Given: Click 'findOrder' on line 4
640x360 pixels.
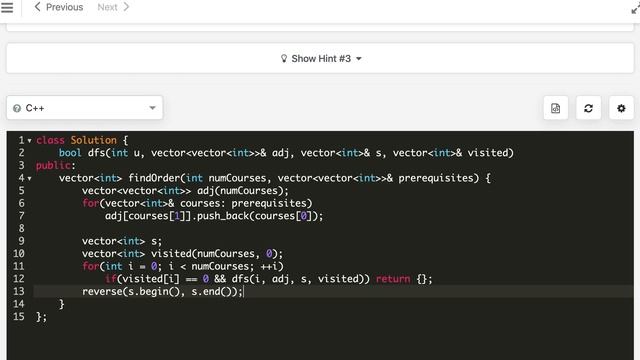Looking at the screenshot, I should (154, 178).
